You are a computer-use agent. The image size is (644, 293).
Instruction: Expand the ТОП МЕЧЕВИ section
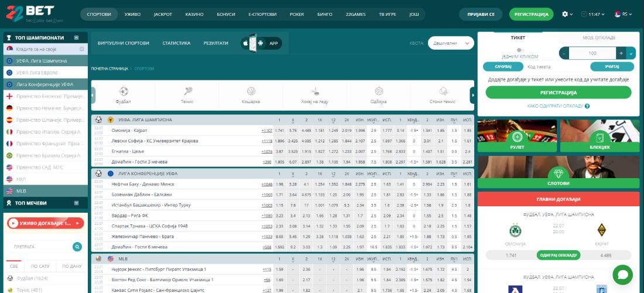[x=76, y=203]
